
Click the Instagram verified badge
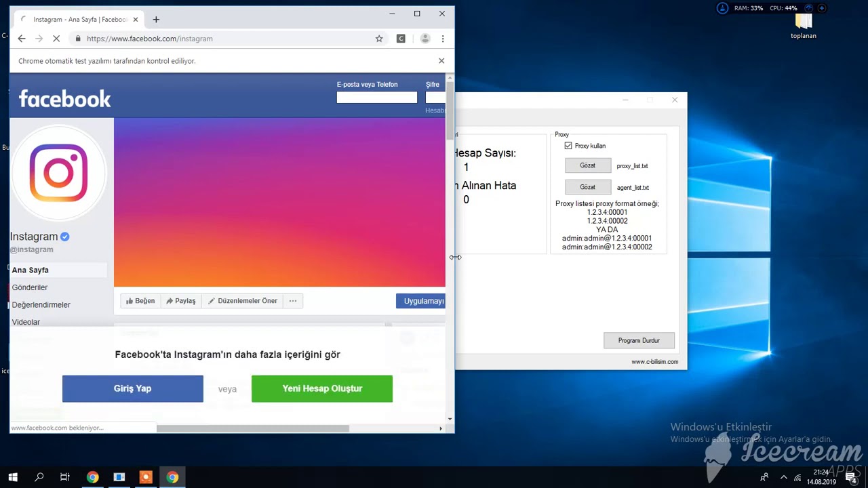[65, 237]
